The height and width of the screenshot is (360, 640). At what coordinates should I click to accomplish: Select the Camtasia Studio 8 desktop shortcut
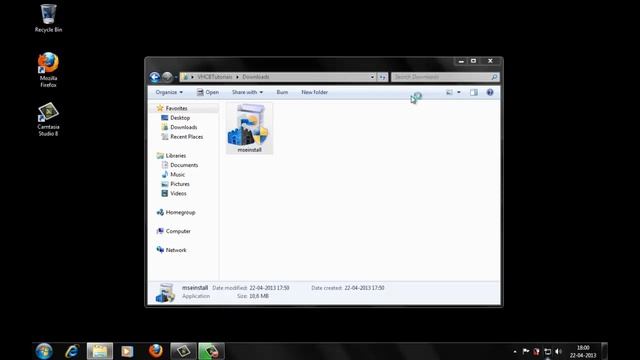coord(48,119)
